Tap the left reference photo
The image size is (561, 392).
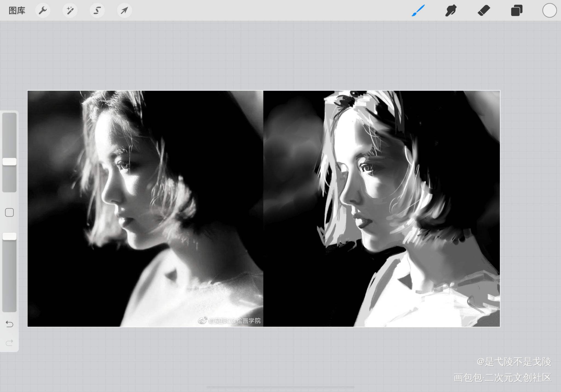(x=145, y=208)
